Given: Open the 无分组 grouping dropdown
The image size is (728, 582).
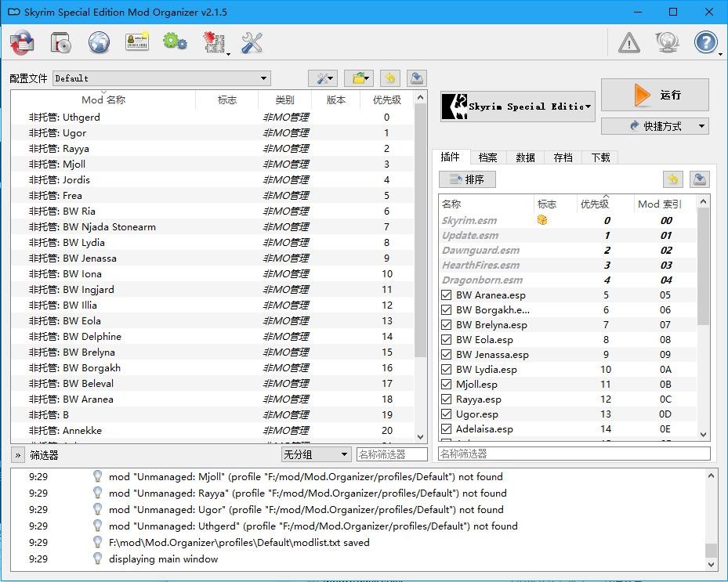Looking at the screenshot, I should tap(316, 454).
